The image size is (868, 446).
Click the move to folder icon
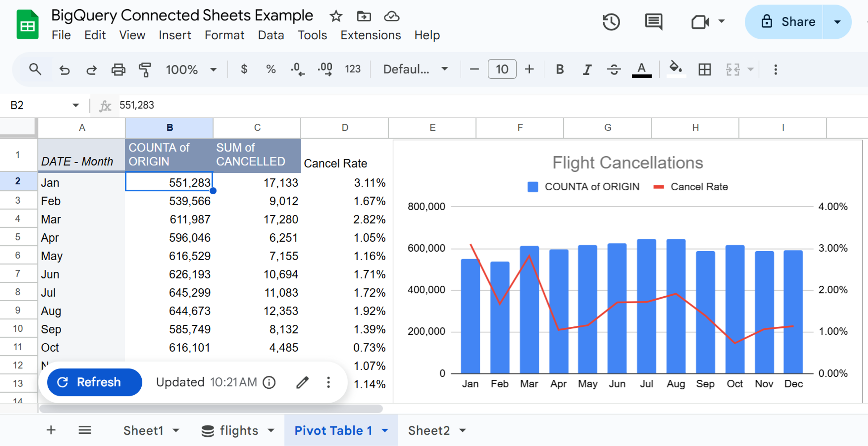point(364,16)
